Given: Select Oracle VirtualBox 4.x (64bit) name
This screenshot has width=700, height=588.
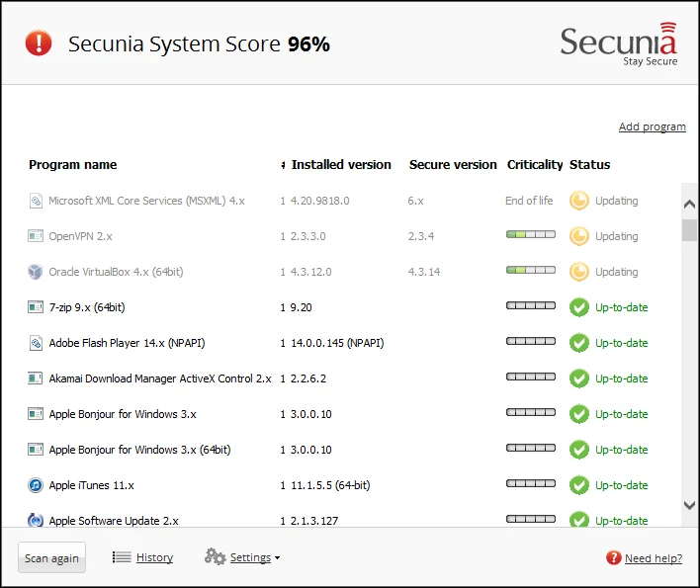Looking at the screenshot, I should pyautogui.click(x=116, y=272).
